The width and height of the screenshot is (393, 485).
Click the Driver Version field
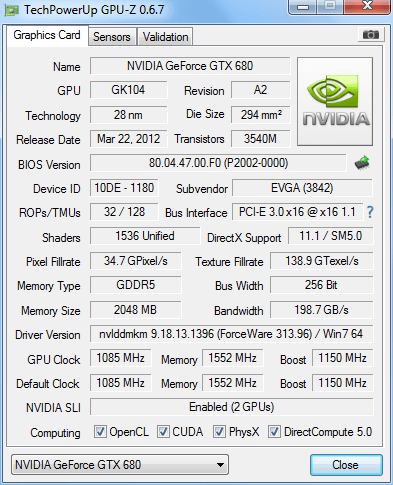[x=231, y=334]
